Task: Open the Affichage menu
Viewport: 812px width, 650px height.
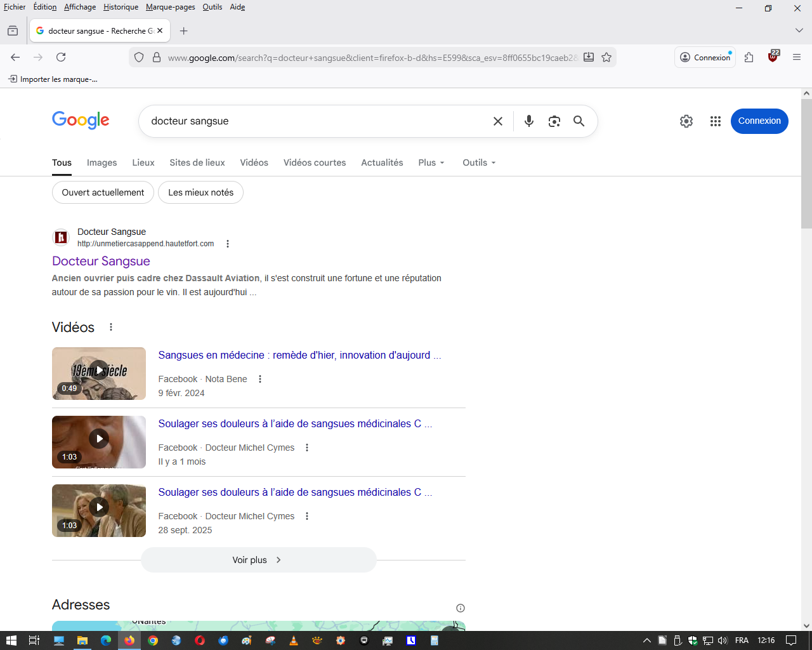Action: [x=80, y=7]
